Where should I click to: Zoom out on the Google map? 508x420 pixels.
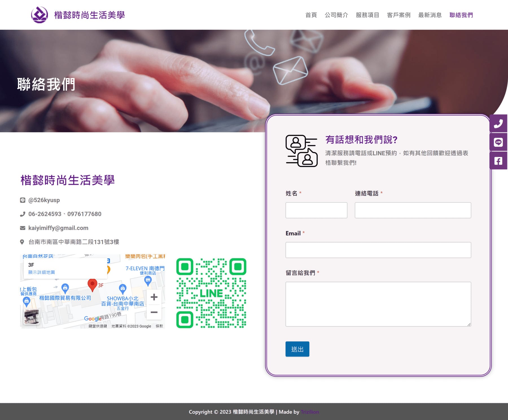[x=154, y=312]
